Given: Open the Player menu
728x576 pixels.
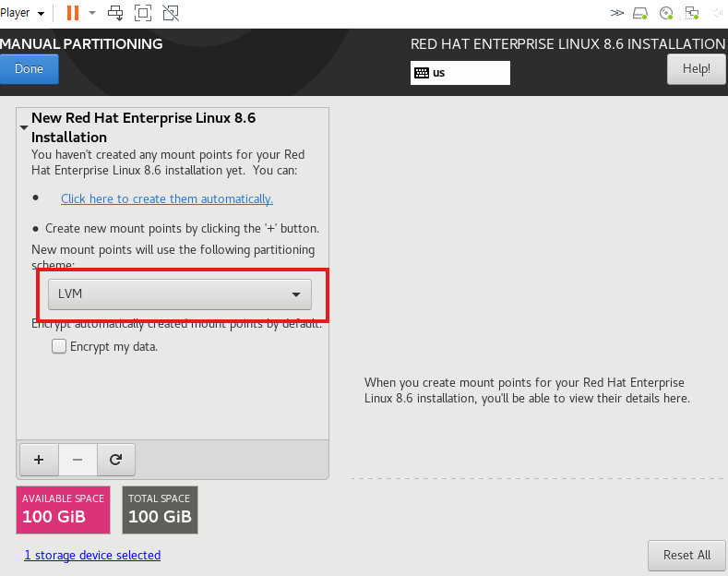Looking at the screenshot, I should 22,13.
